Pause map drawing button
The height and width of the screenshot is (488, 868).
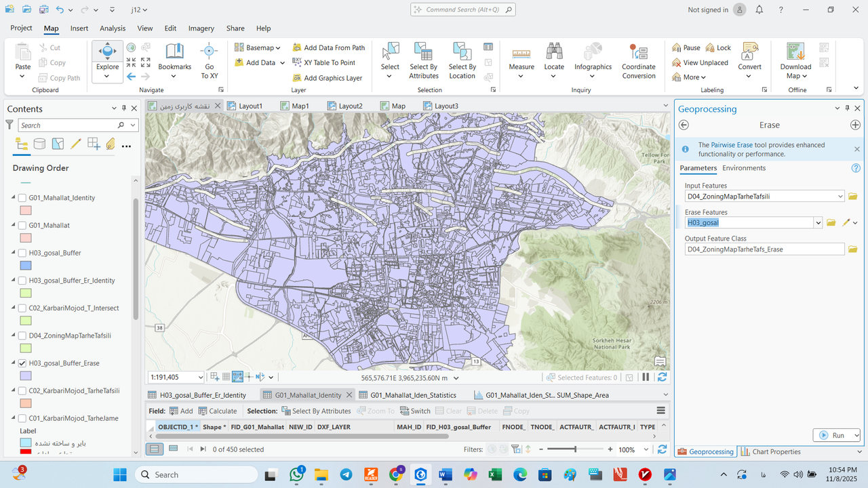(646, 378)
